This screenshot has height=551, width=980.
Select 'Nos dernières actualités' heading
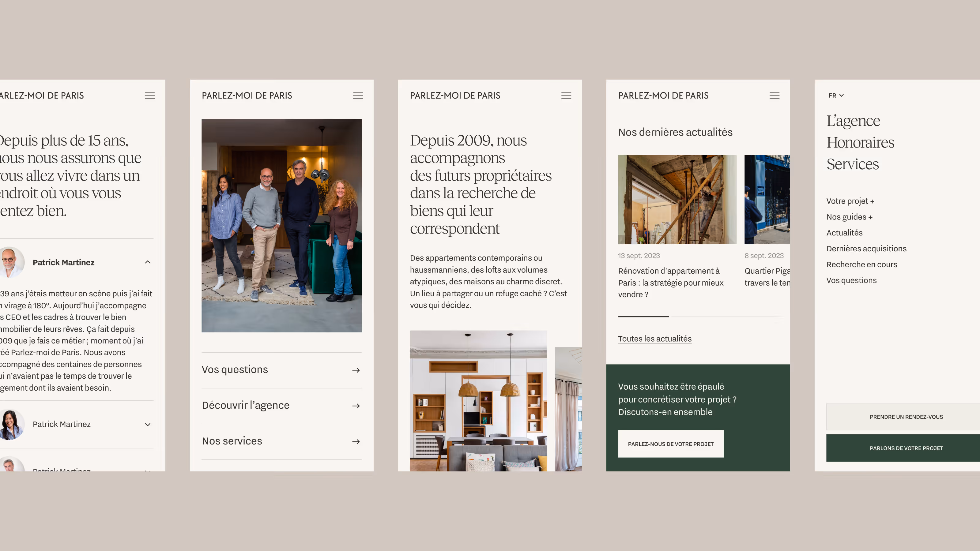tap(675, 132)
